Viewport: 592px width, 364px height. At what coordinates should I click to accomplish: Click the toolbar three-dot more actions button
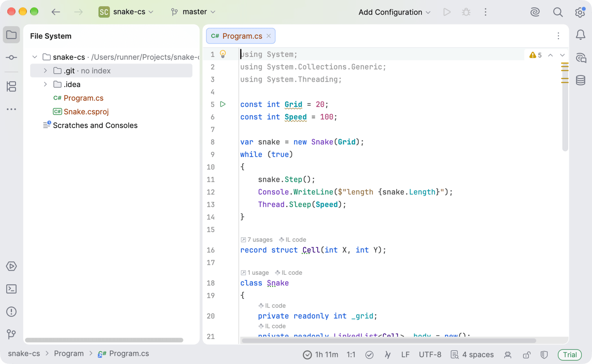(x=485, y=12)
